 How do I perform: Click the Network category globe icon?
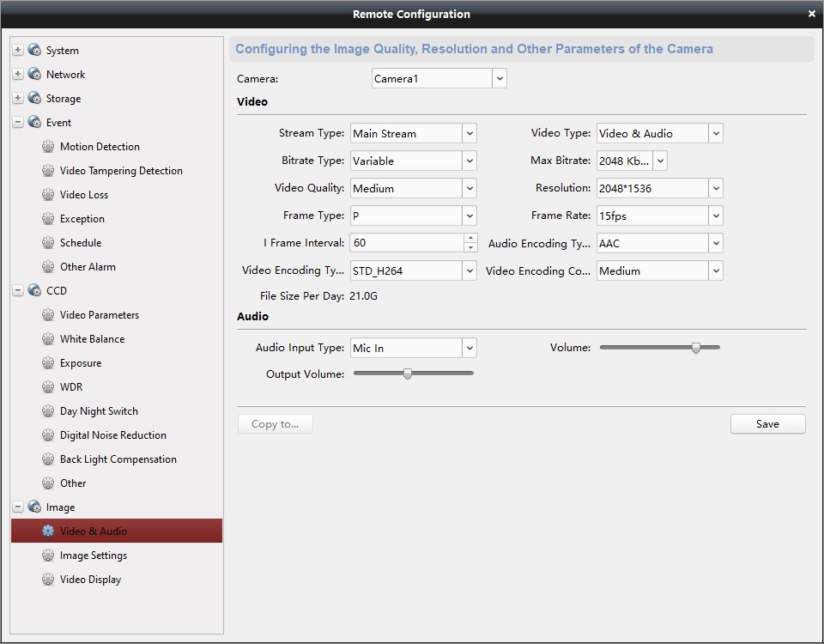pyautogui.click(x=34, y=75)
